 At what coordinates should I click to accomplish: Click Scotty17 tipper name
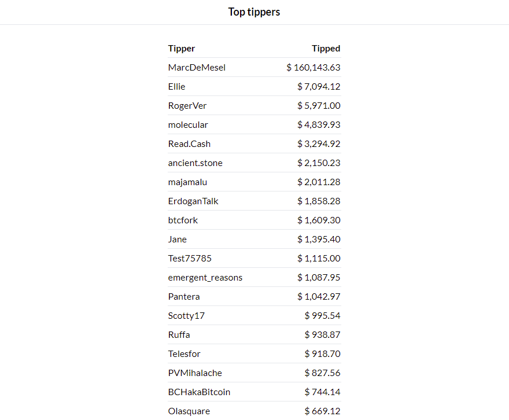186,316
